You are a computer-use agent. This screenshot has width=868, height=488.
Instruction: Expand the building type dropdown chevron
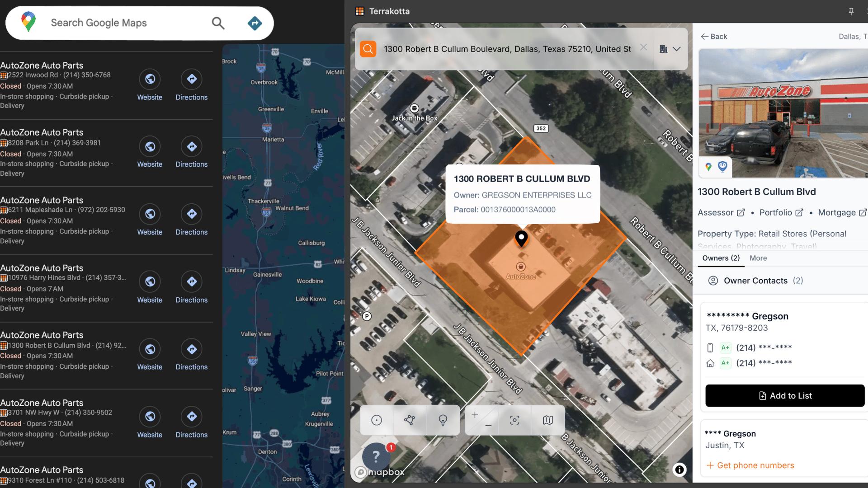677,49
